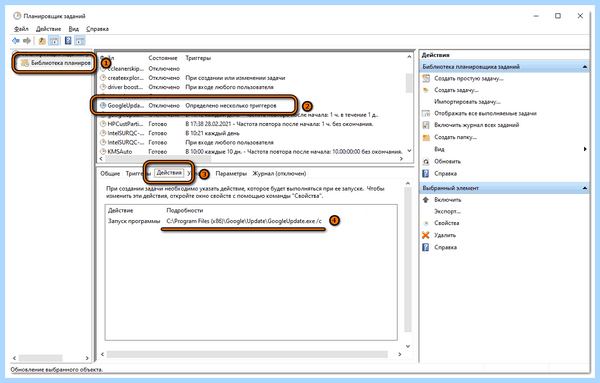Click Импортировать задачу action
Viewport: 600px width, 383px height.
(x=467, y=102)
